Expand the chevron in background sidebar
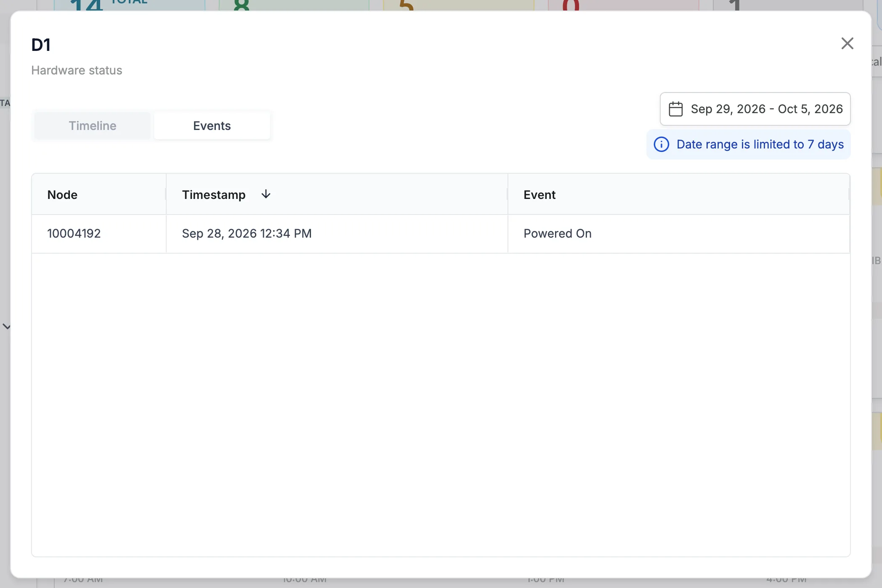The width and height of the screenshot is (882, 588). pos(6,326)
